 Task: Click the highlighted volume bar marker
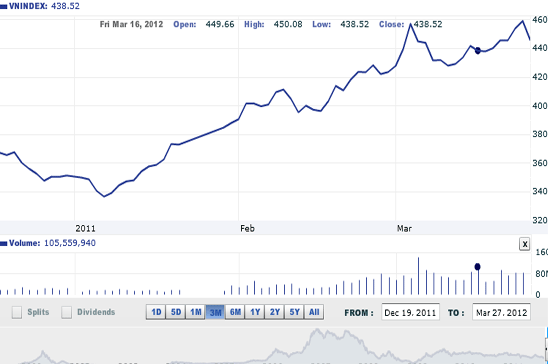click(x=477, y=267)
